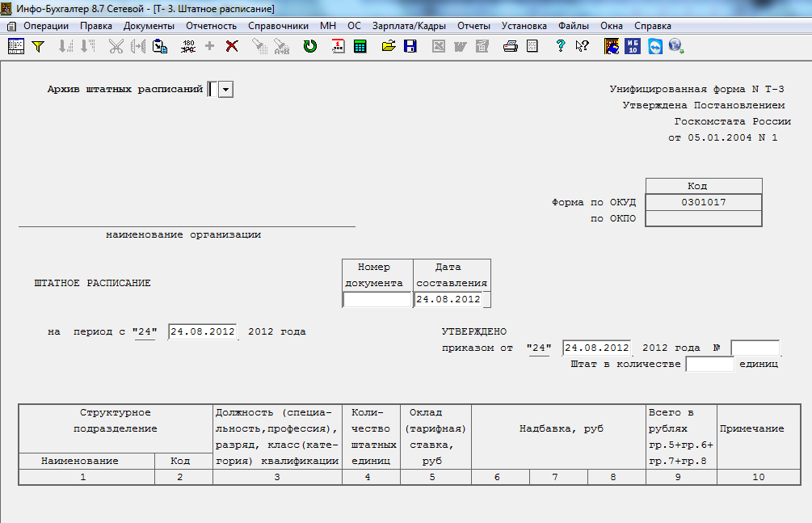Screen dimensions: 812x523
Task: Open the Отчетность menu
Action: click(x=212, y=26)
